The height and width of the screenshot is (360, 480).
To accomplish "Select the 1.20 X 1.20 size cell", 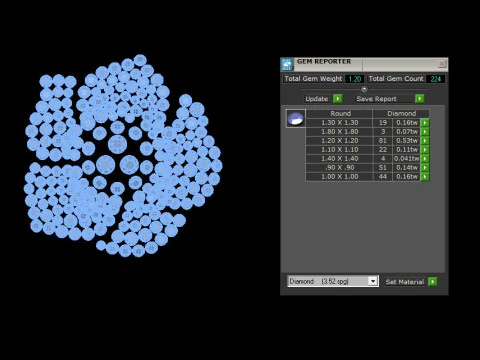I will [x=339, y=141].
